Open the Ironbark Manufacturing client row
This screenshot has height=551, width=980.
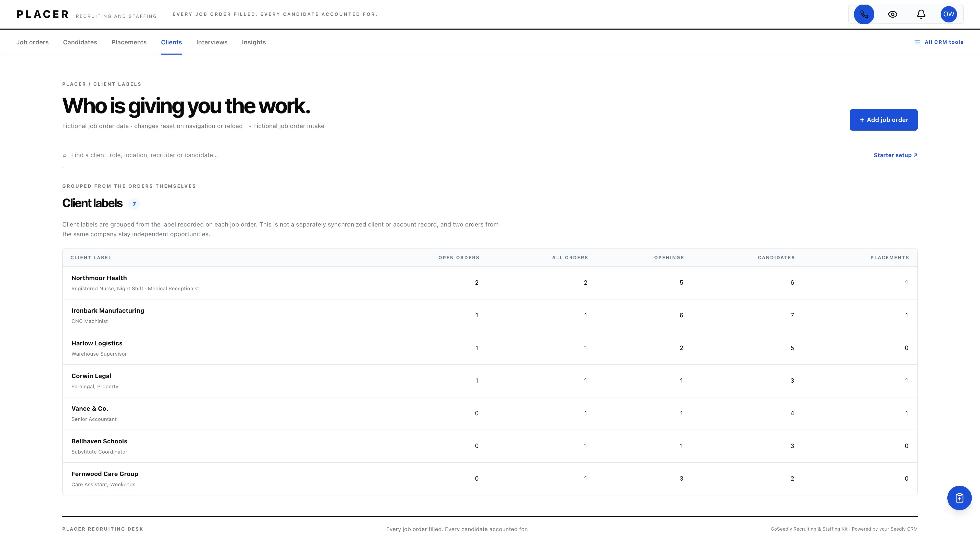(x=490, y=316)
